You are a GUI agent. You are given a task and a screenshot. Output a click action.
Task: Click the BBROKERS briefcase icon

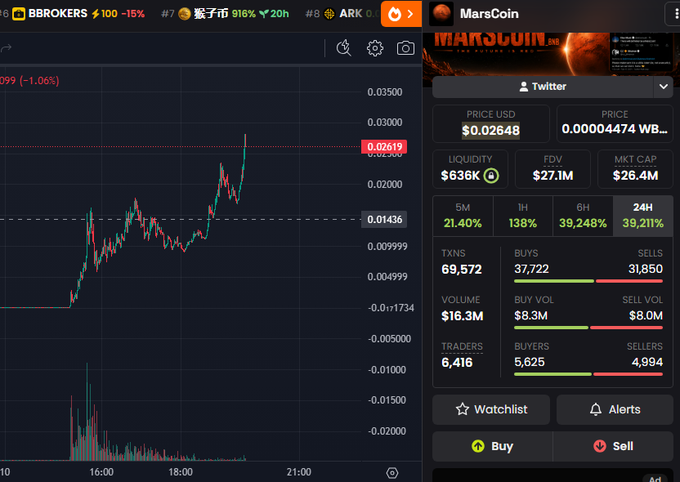tap(19, 14)
